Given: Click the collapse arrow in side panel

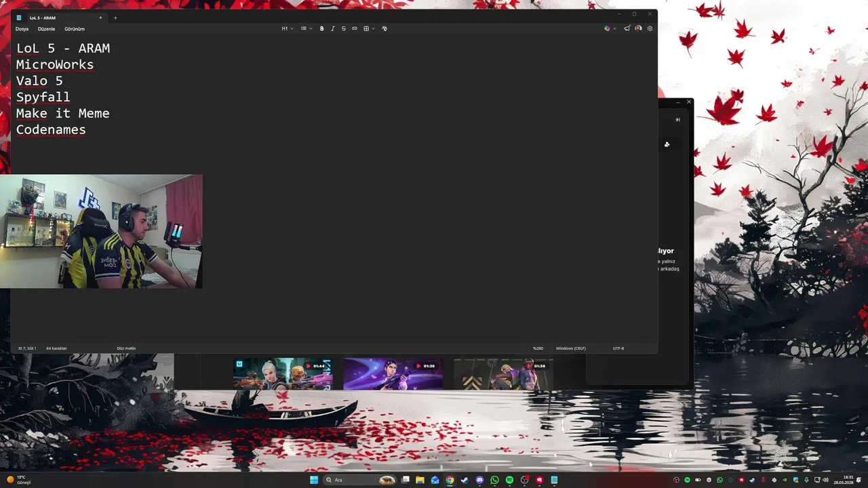Looking at the screenshot, I should 677,120.
